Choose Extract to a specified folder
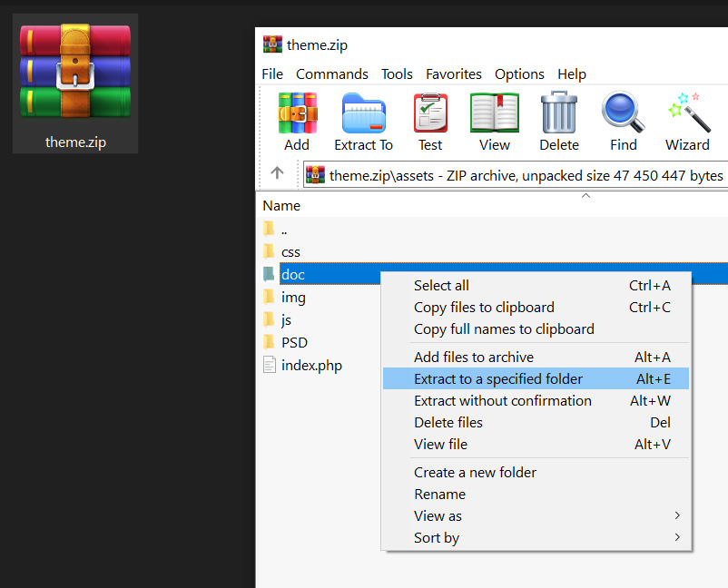The width and height of the screenshot is (728, 588). (x=536, y=378)
